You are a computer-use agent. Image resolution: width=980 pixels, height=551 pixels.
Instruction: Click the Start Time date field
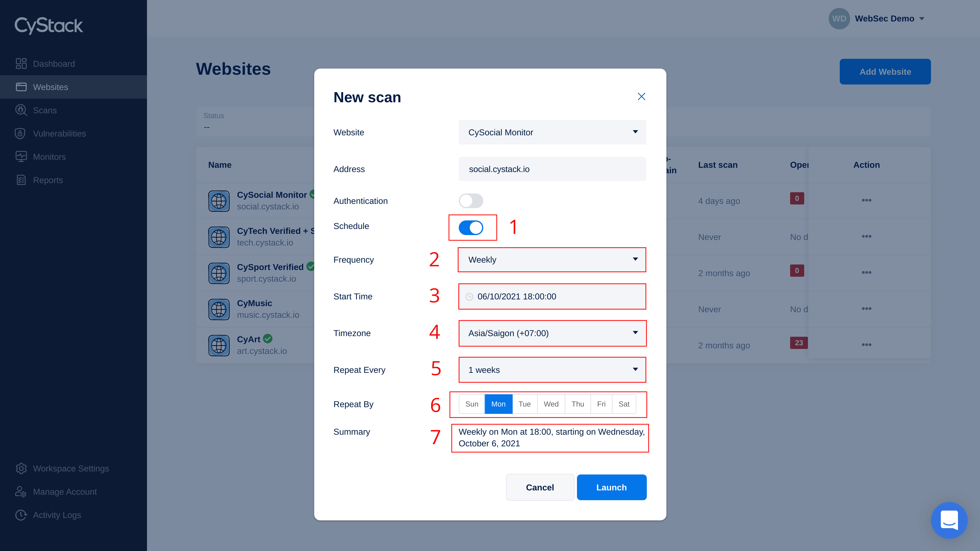tap(552, 296)
